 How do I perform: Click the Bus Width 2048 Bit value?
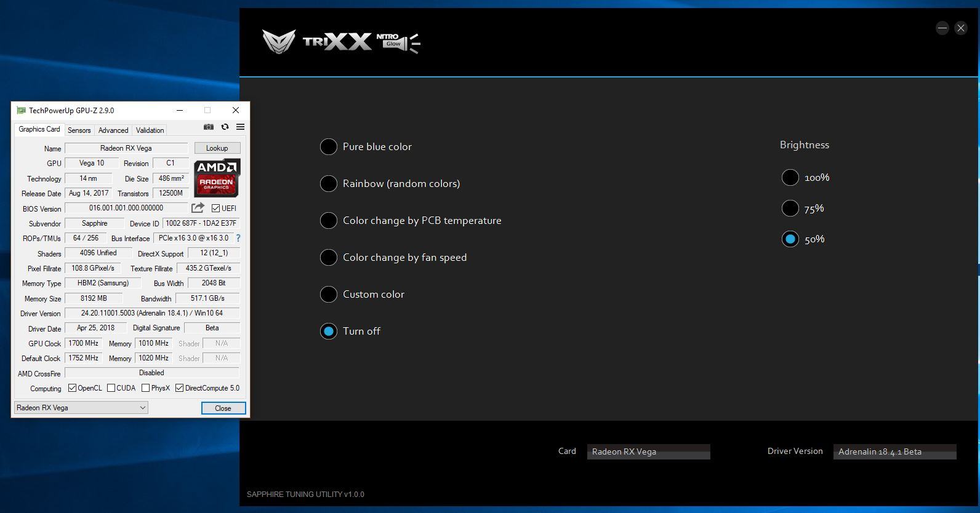coord(214,283)
